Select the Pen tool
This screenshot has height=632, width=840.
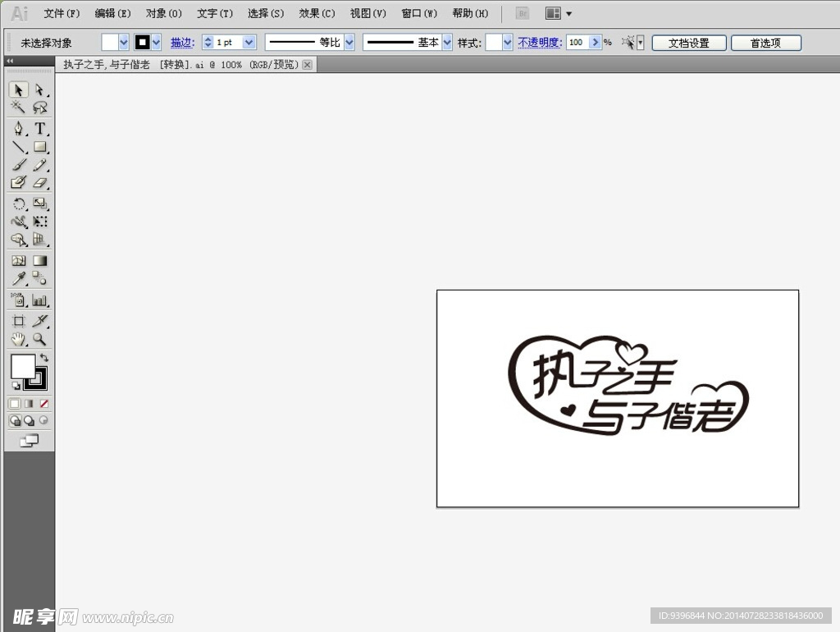pos(18,128)
